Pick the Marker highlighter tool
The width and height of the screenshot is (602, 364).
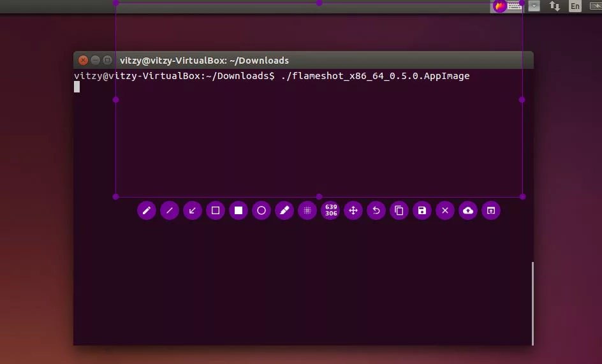[284, 210]
